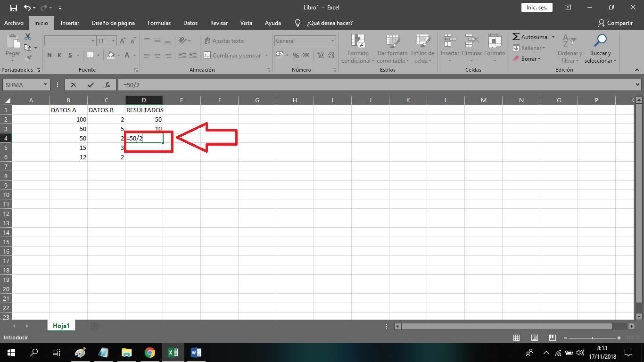Click the accounting number format icon

click(280, 55)
